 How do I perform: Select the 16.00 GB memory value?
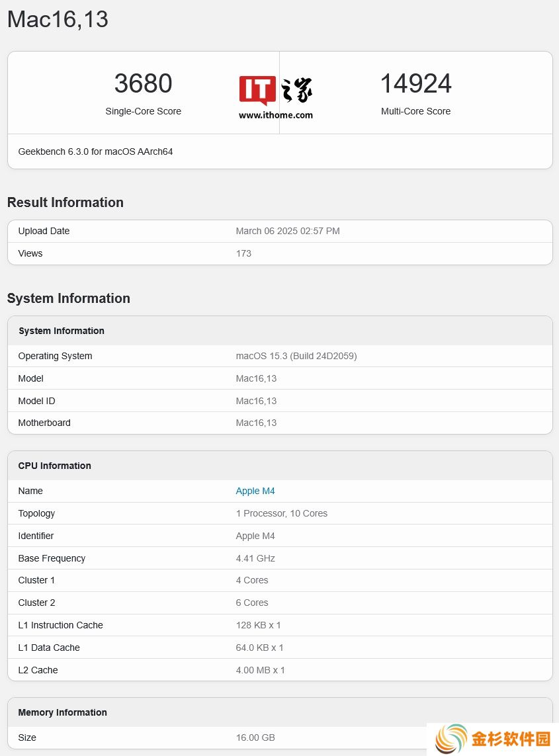pos(255,737)
